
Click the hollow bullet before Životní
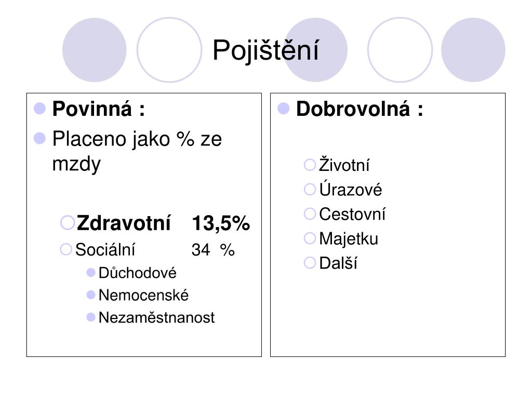click(310, 165)
